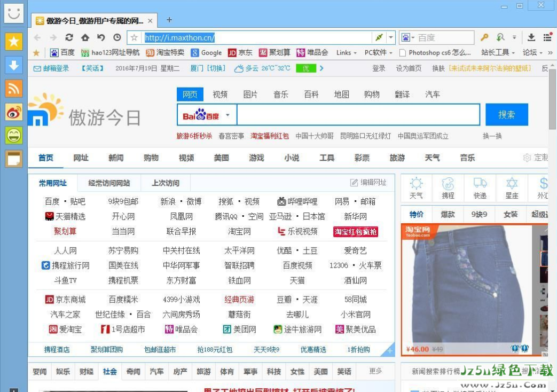Click 换一换 to refresh hot searches
Screen dimensions: 557x392
492,136
